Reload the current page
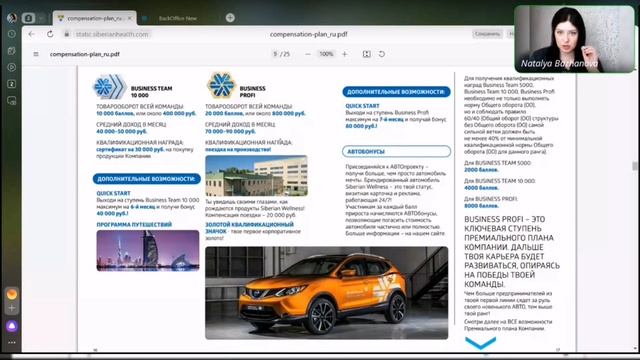 (x=50, y=34)
